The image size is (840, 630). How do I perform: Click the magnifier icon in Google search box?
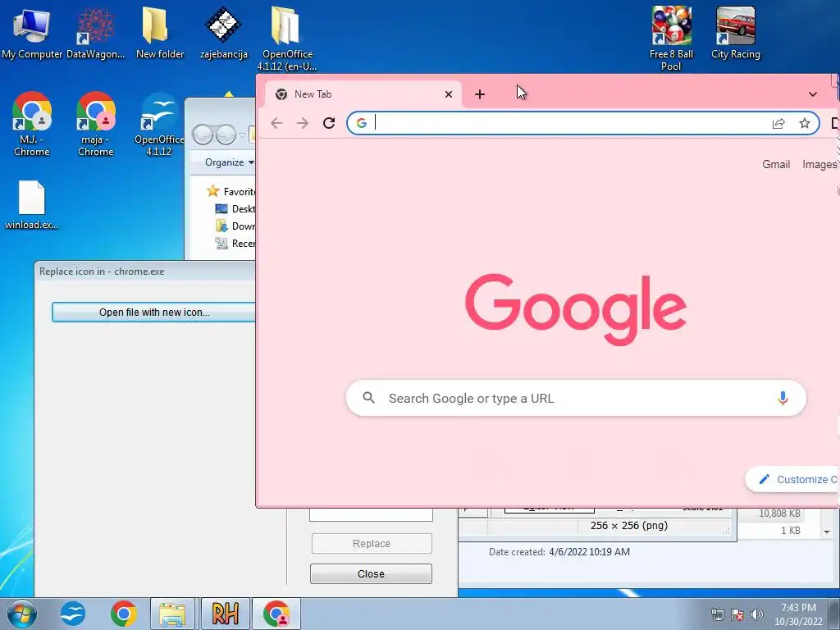coord(368,398)
